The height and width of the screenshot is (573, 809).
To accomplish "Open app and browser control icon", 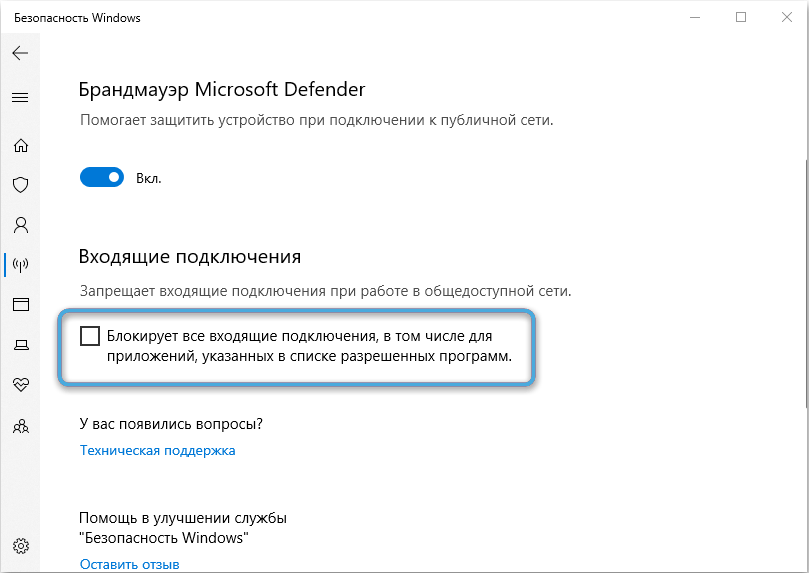I will (20, 304).
